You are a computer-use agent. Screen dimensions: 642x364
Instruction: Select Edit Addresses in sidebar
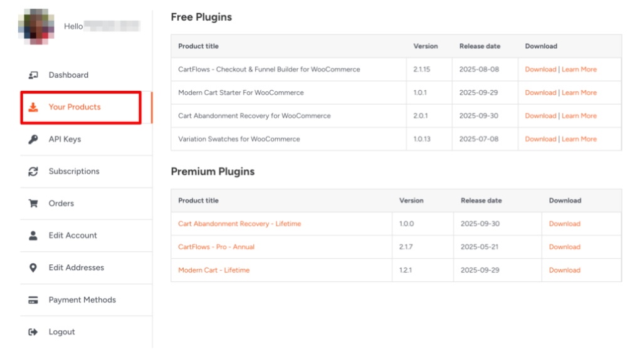pyautogui.click(x=76, y=268)
